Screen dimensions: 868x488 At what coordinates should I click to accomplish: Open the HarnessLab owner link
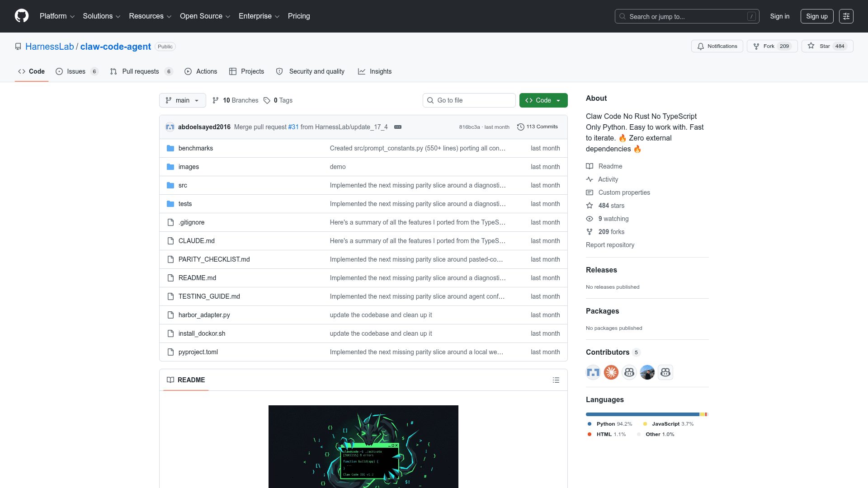click(50, 47)
